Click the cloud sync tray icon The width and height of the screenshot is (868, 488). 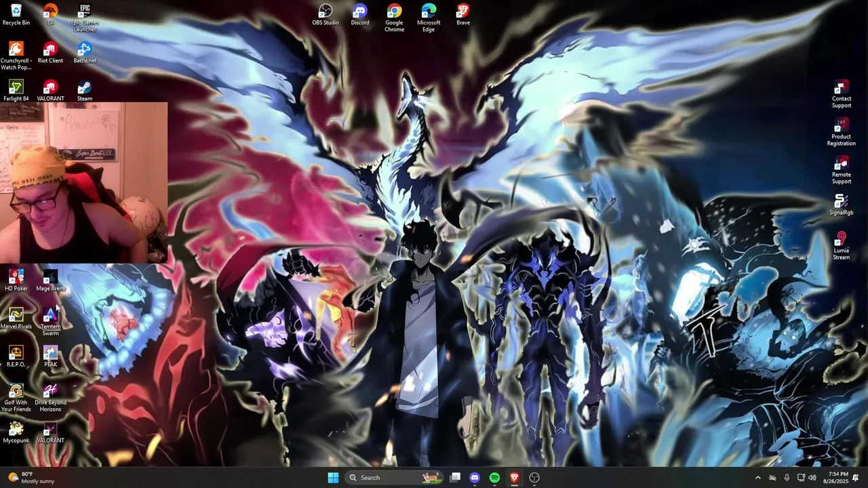(772, 478)
